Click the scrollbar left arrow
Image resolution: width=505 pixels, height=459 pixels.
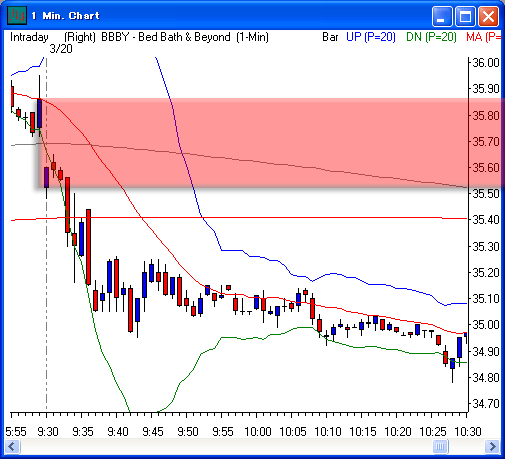coord(13,446)
